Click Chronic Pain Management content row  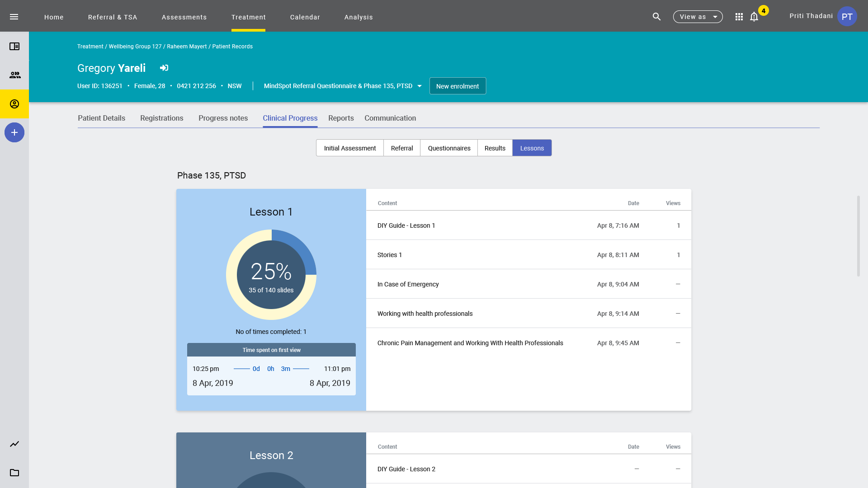point(528,343)
